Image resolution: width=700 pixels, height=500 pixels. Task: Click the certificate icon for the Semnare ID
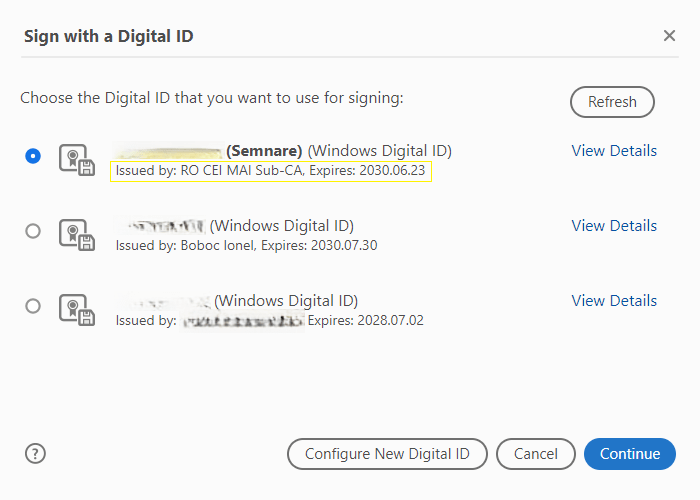(x=76, y=160)
